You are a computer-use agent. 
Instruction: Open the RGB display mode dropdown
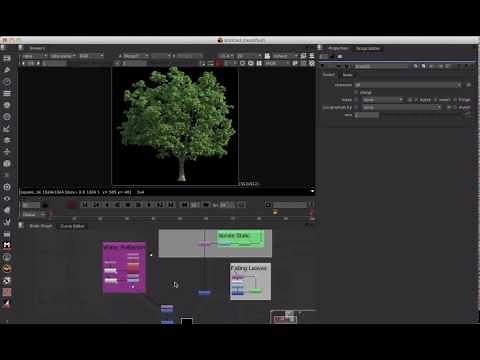pyautogui.click(x=91, y=56)
